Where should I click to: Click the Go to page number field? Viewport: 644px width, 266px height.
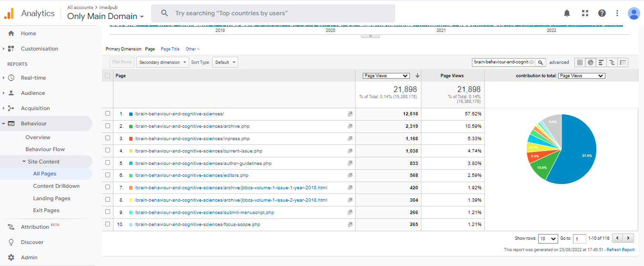point(579,238)
